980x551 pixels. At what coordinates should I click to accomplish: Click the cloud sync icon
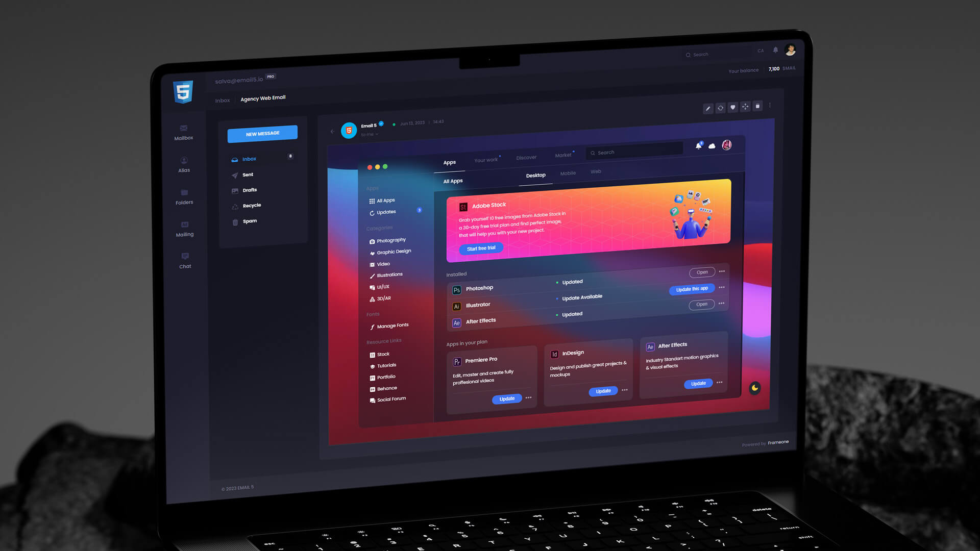point(712,145)
